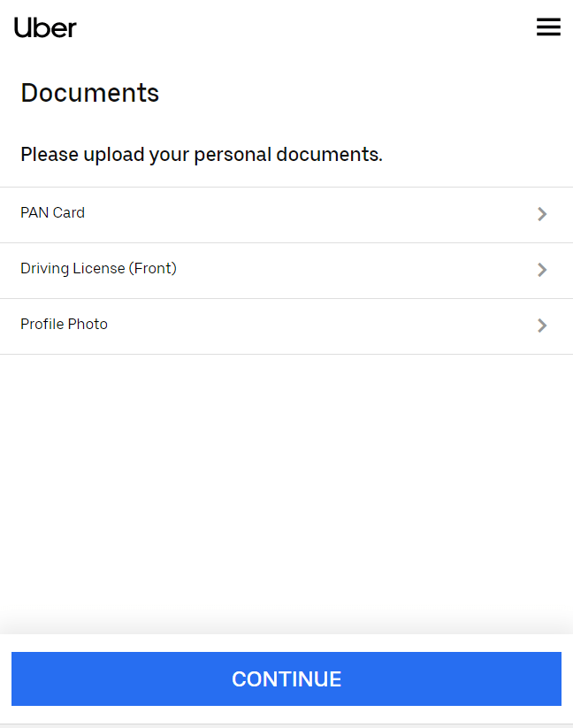Click the empty area right of Profile Photo label
The image size is (573, 728).
click(322, 326)
